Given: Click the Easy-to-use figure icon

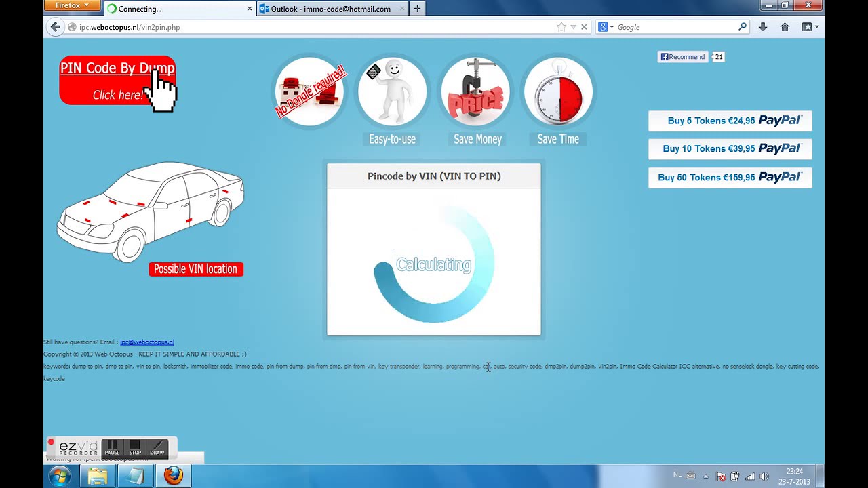Looking at the screenshot, I should tap(392, 91).
